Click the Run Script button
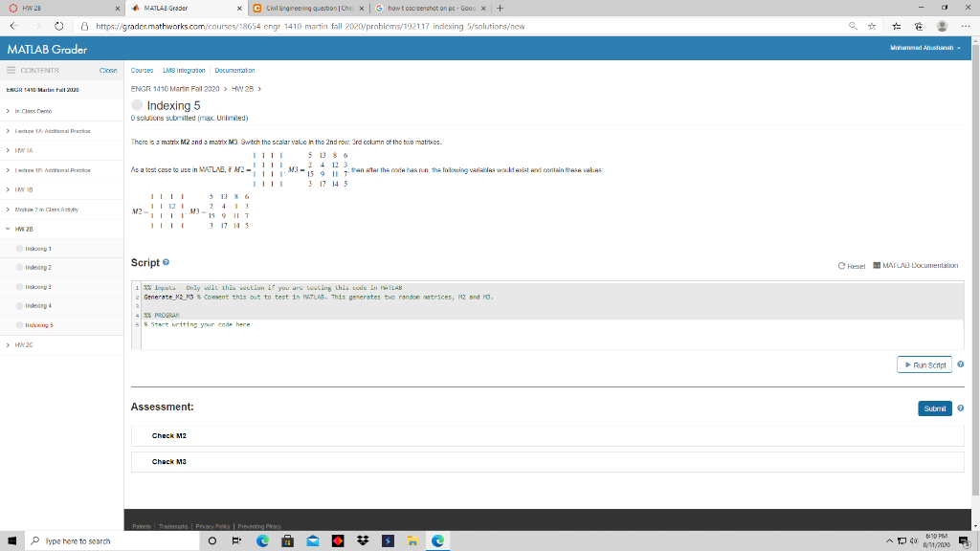This screenshot has width=980, height=551. 924,364
